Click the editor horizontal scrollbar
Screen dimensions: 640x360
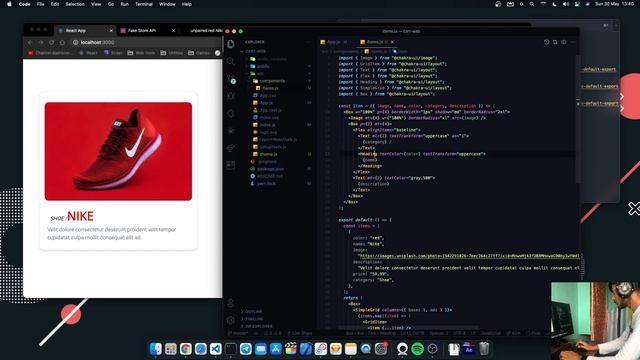[408, 327]
